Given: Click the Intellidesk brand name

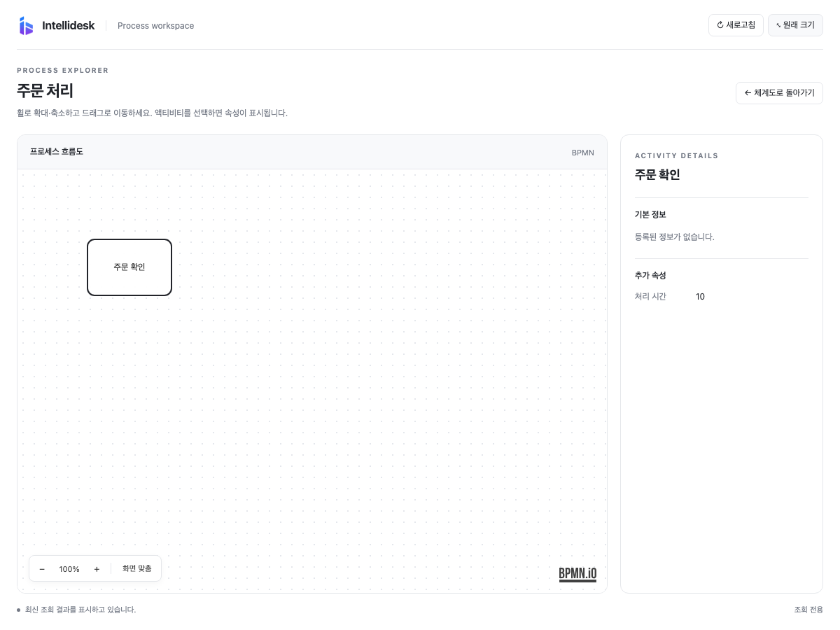Looking at the screenshot, I should pyautogui.click(x=68, y=26).
